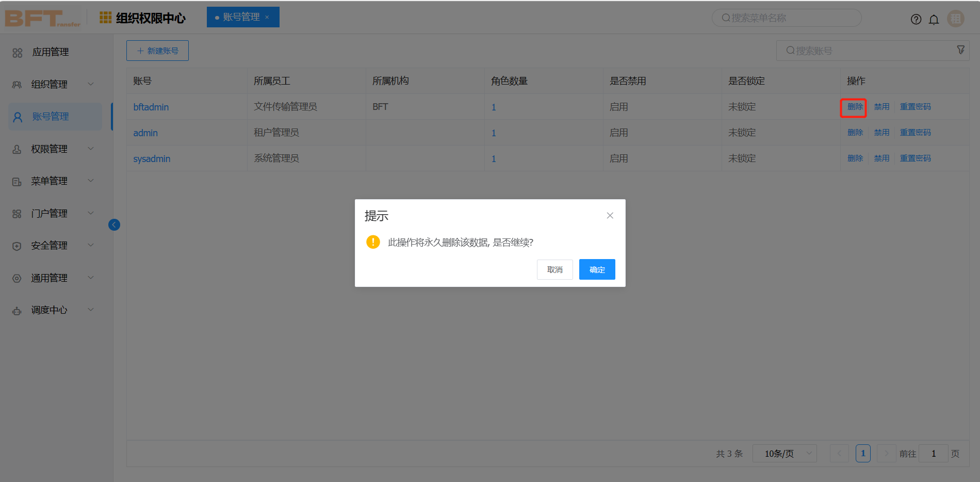Screen dimensions: 980x482
Task: Click the filter funnel icon beside 搜索账号
Action: tap(961, 50)
